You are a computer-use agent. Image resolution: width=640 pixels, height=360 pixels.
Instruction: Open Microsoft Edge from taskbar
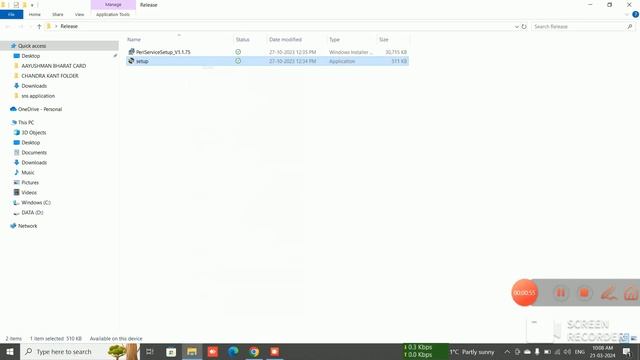(233, 351)
